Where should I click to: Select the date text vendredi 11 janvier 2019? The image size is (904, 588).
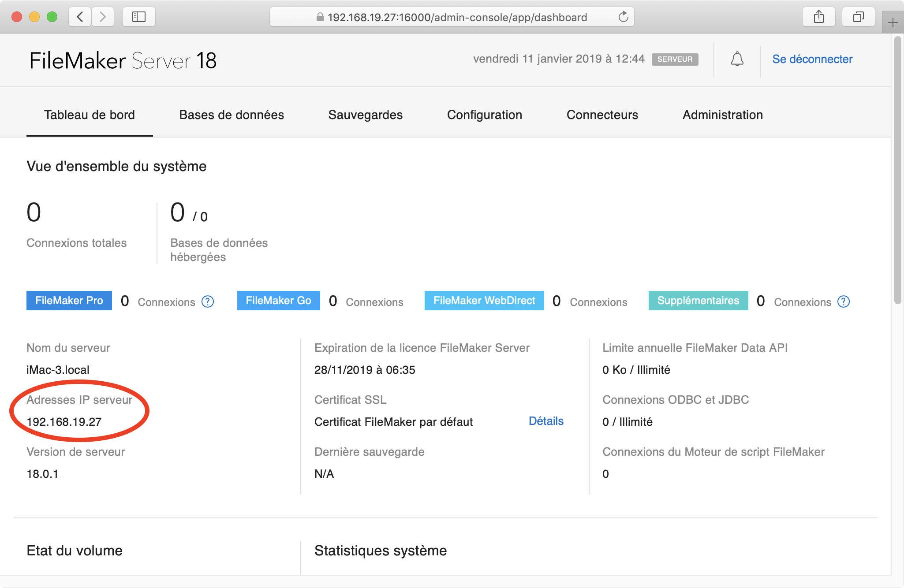(x=538, y=59)
